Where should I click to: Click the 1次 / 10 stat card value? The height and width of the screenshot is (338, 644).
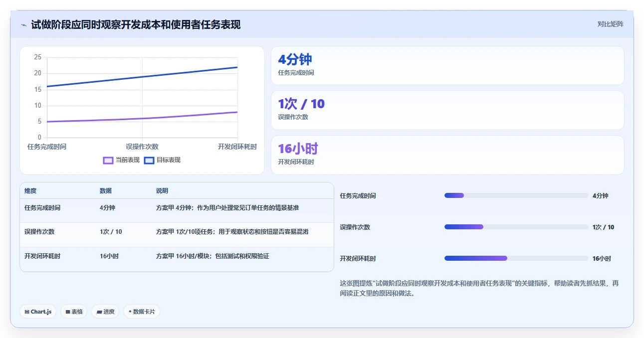click(301, 104)
